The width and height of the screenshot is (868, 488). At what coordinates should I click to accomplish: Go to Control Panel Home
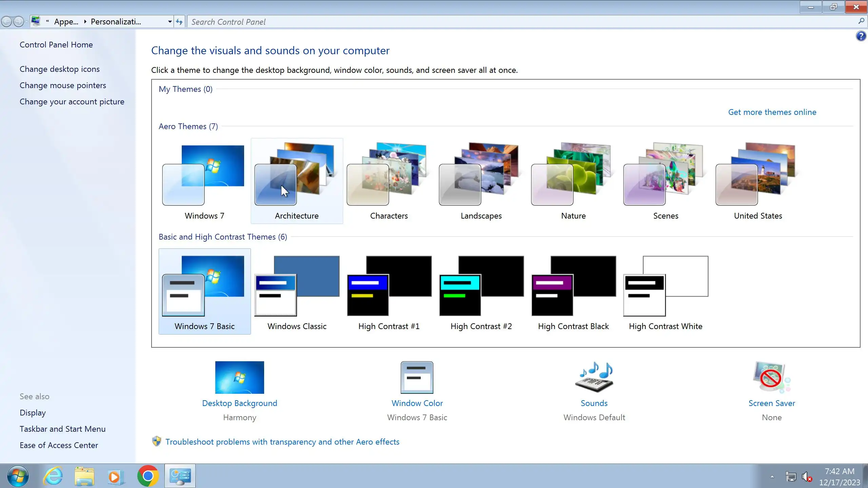[x=56, y=45]
